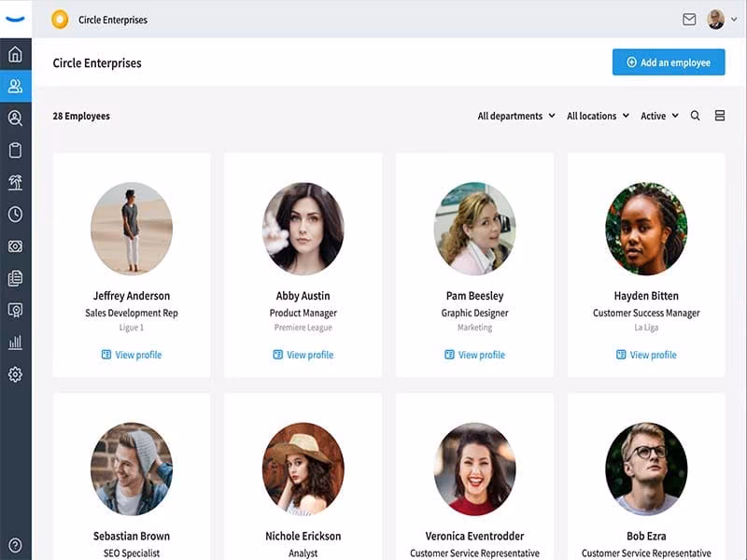Open the payroll money sidebar icon
Screen dimensions: 747x560
coord(15,246)
